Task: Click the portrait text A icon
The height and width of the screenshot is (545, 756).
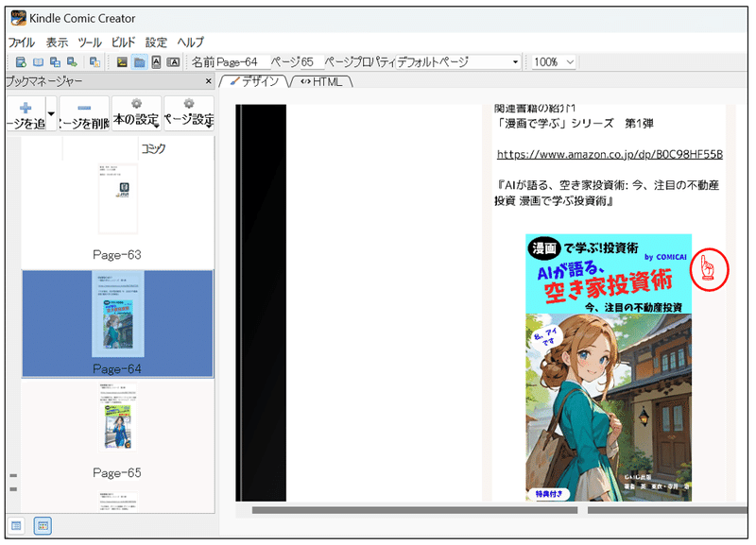Action: click(x=156, y=62)
